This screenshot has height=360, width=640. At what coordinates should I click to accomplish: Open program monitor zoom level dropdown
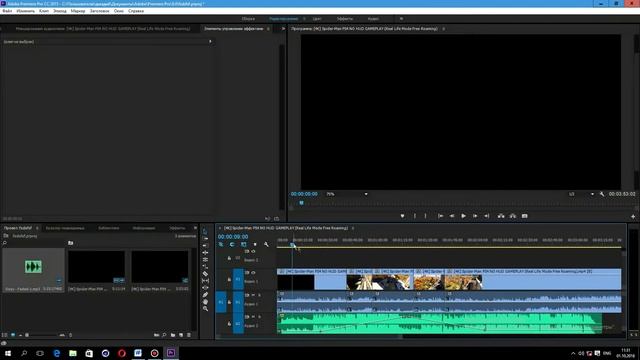(347, 194)
